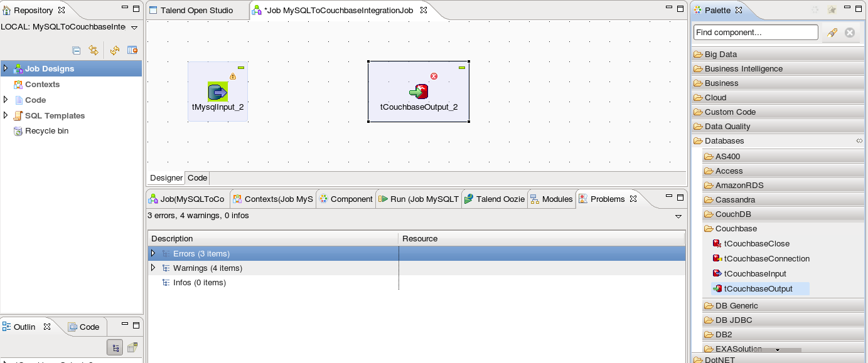Switch to the Talend Open Studio tab
The height and width of the screenshot is (363, 868).
pyautogui.click(x=196, y=11)
